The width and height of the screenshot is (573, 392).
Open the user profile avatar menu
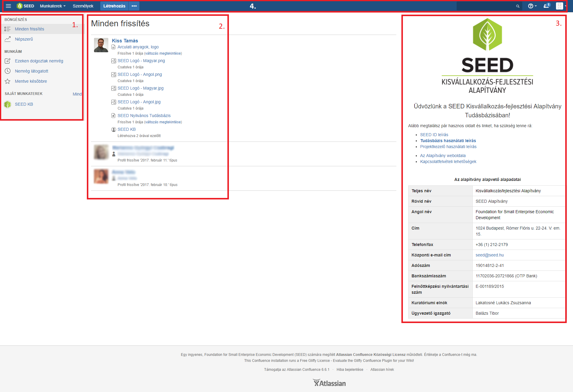(x=560, y=6)
